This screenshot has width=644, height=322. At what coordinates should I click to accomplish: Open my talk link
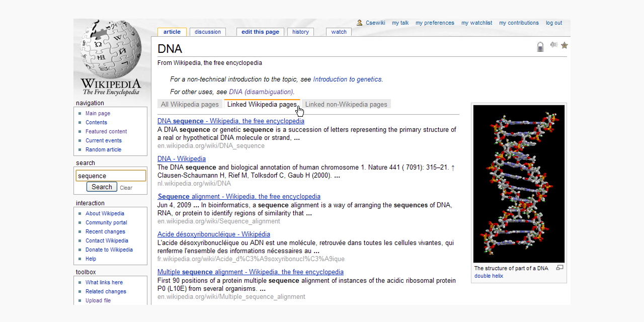tap(400, 23)
